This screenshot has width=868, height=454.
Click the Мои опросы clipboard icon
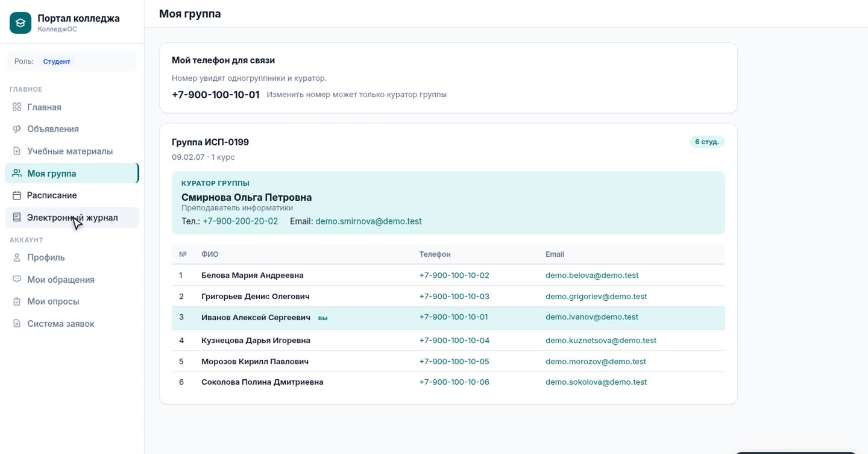coord(17,301)
